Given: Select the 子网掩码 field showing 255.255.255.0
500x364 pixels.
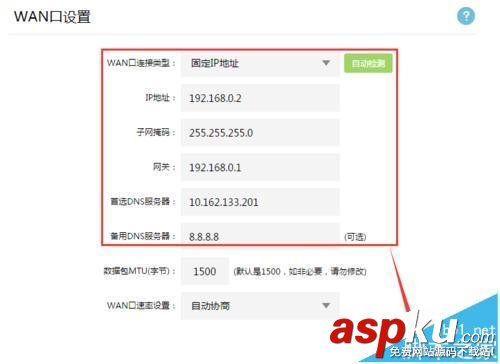Looking at the screenshot, I should [260, 133].
